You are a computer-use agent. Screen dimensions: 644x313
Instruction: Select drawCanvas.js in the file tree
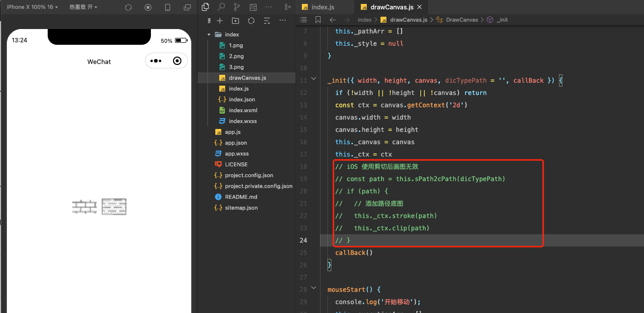(x=246, y=78)
